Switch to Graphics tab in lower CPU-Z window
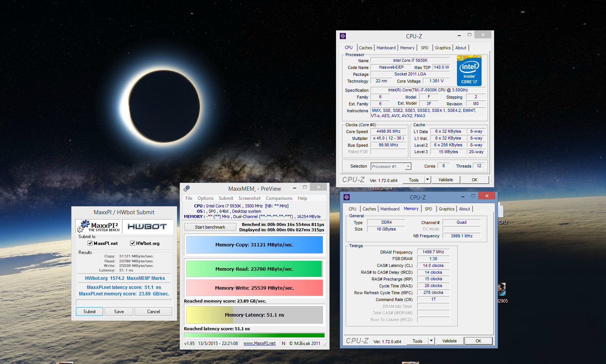The height and width of the screenshot is (364, 606). [x=447, y=209]
